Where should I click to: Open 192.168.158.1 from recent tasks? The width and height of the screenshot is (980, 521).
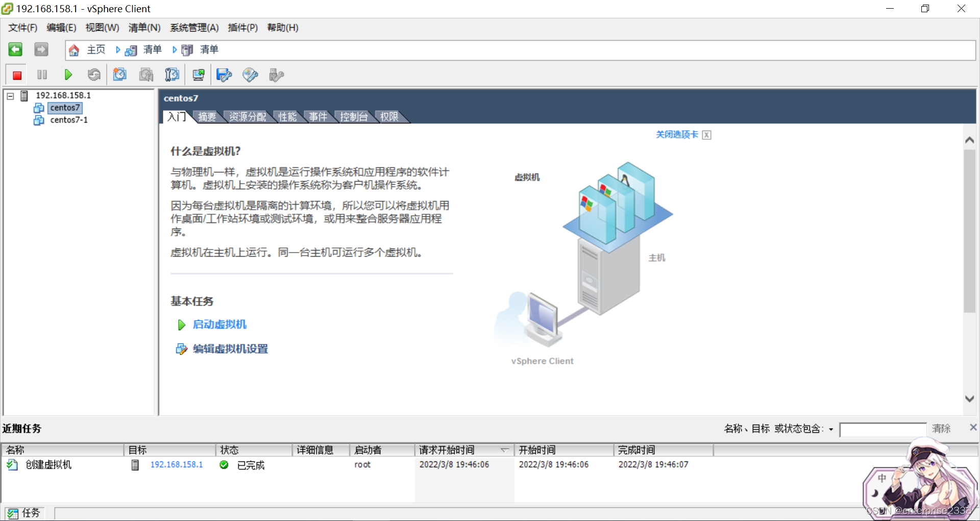click(x=177, y=464)
